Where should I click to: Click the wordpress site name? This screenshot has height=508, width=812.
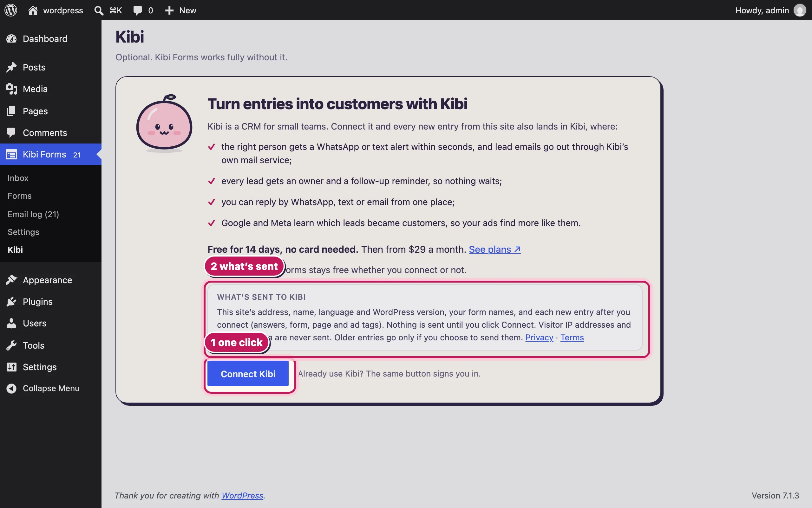pyautogui.click(x=63, y=10)
